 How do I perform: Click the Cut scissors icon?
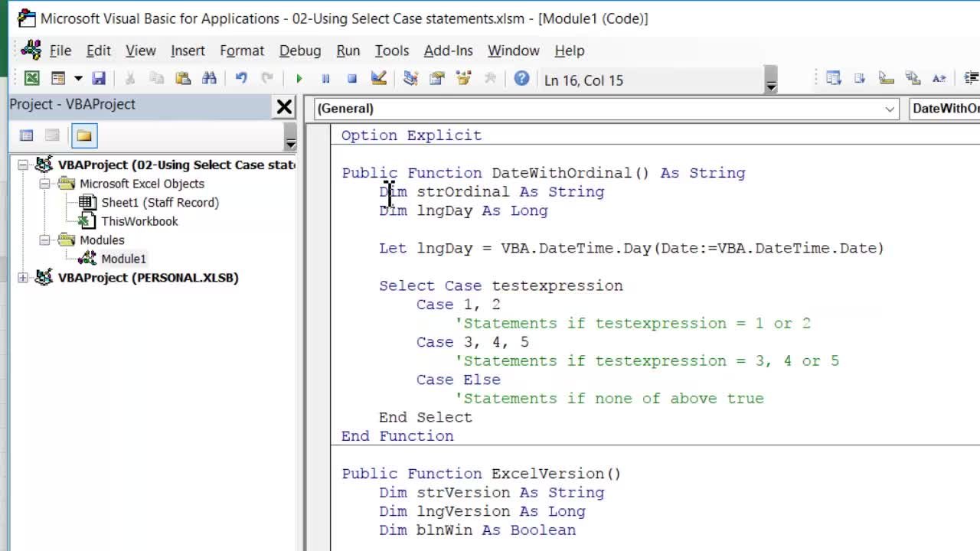pyautogui.click(x=130, y=78)
